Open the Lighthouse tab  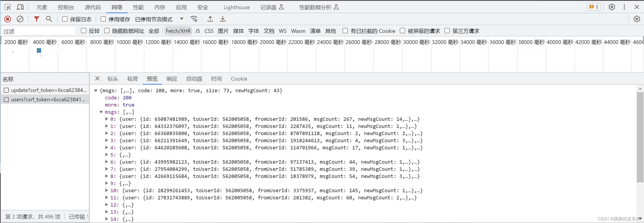(236, 7)
